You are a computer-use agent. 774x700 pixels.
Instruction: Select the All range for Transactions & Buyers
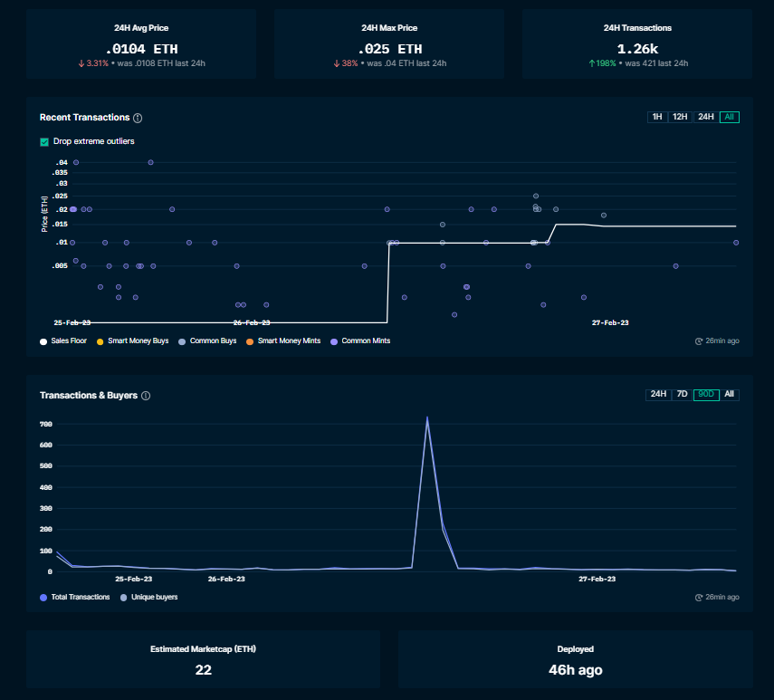pos(729,395)
